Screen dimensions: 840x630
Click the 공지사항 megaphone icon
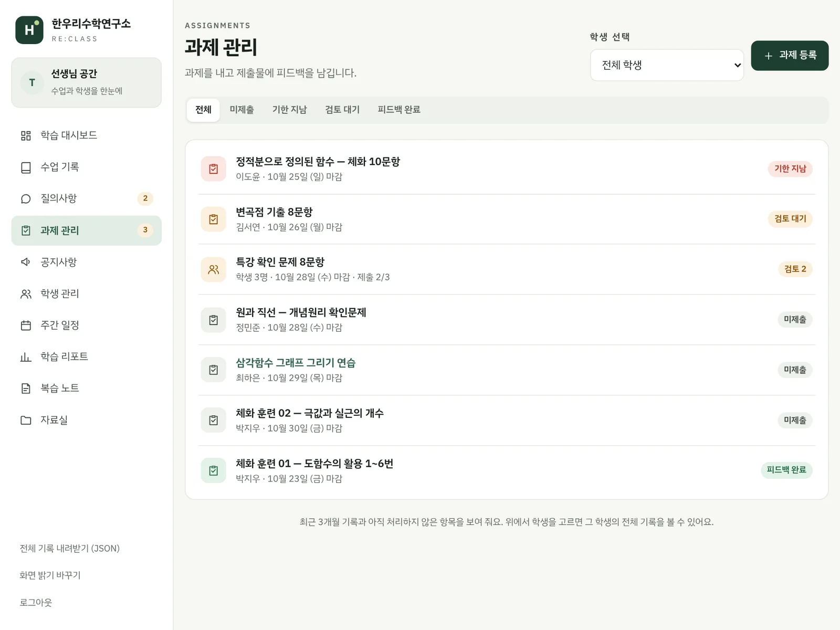[x=26, y=262]
